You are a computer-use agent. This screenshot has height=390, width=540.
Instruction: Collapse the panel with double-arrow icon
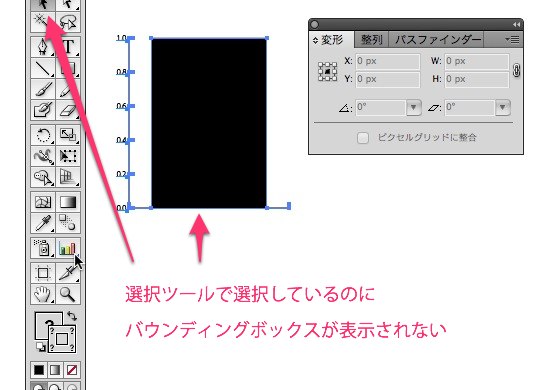pyautogui.click(x=516, y=24)
